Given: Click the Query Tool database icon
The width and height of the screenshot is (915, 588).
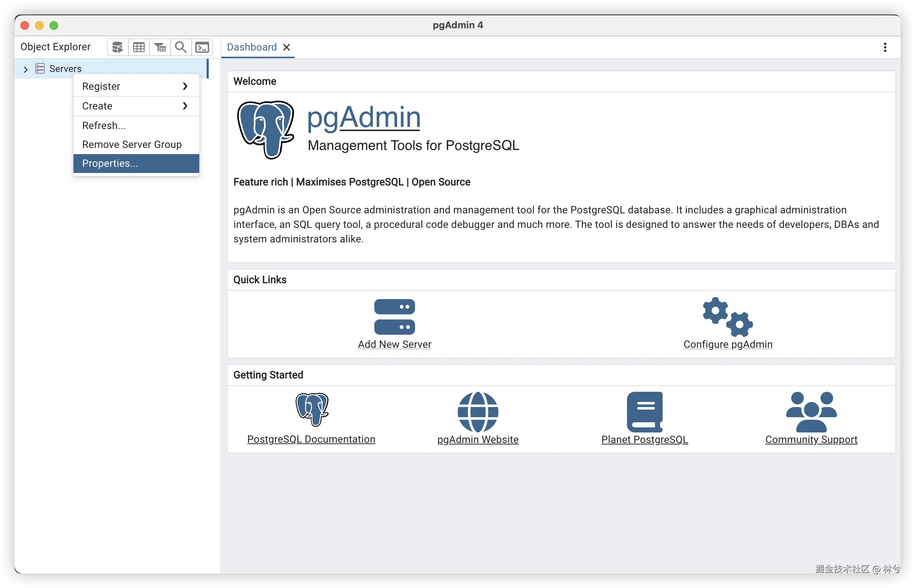Looking at the screenshot, I should pos(117,47).
